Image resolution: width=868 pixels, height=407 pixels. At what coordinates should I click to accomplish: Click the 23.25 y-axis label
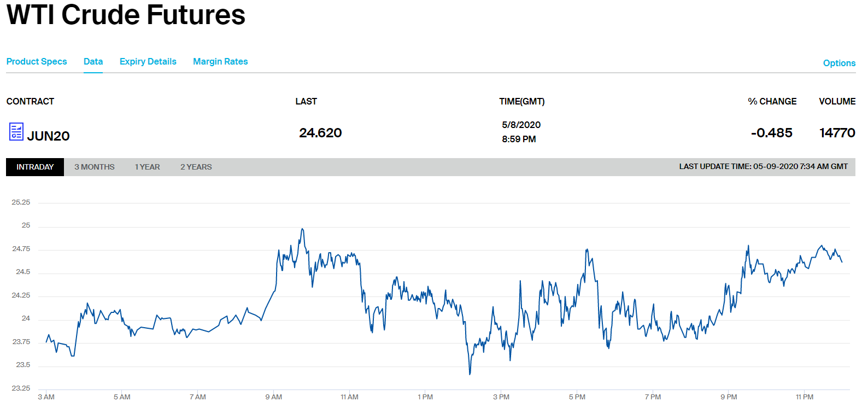pos(21,388)
